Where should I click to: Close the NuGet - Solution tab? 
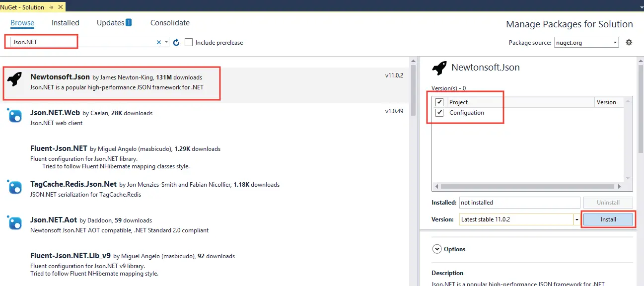[x=61, y=7]
